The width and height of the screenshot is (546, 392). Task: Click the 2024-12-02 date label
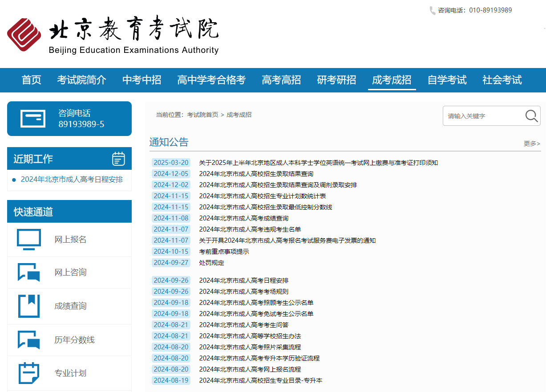pos(171,185)
